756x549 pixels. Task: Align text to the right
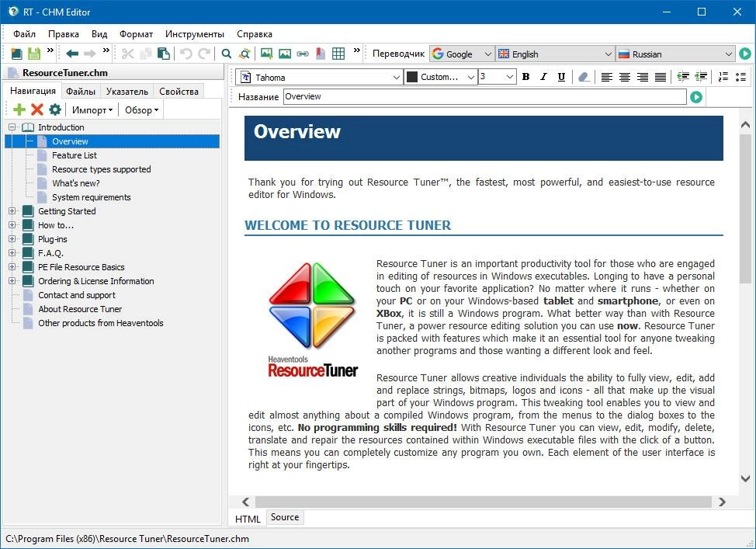[x=642, y=77]
